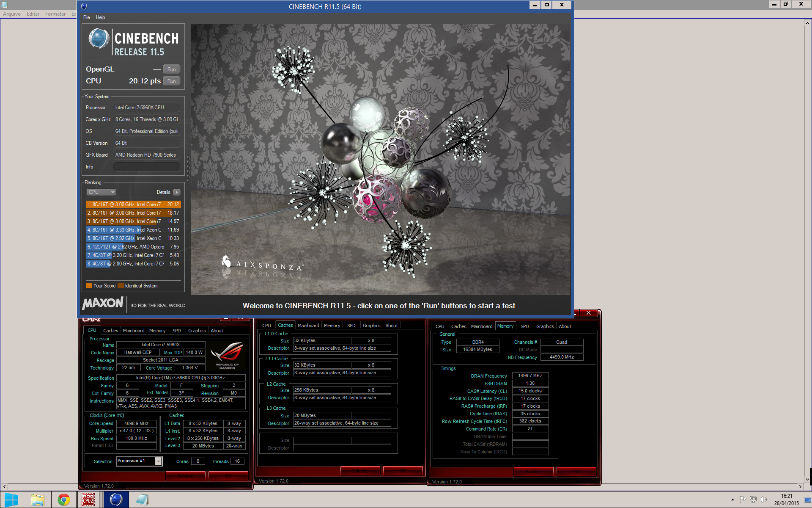Screen dimensions: 812x508
Task: Open network tray icon
Action: click(753, 500)
